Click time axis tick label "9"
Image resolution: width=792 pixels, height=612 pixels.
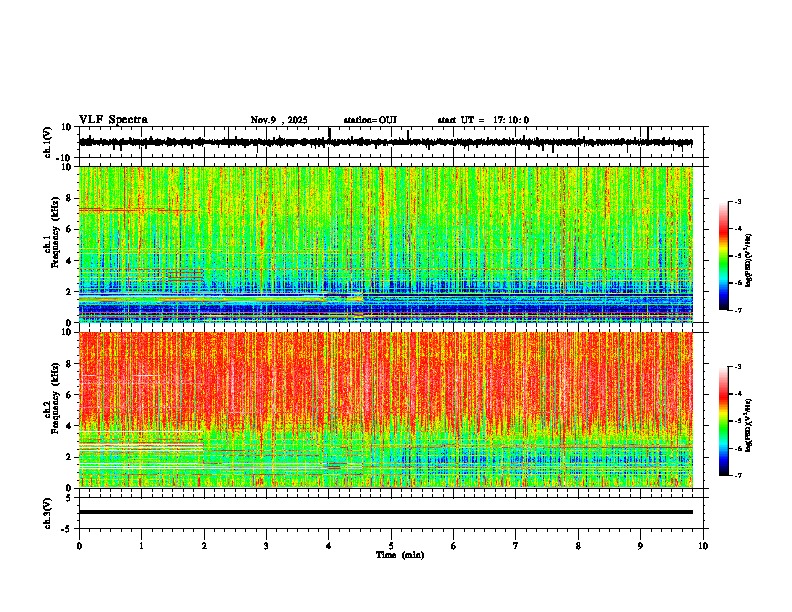click(x=640, y=546)
